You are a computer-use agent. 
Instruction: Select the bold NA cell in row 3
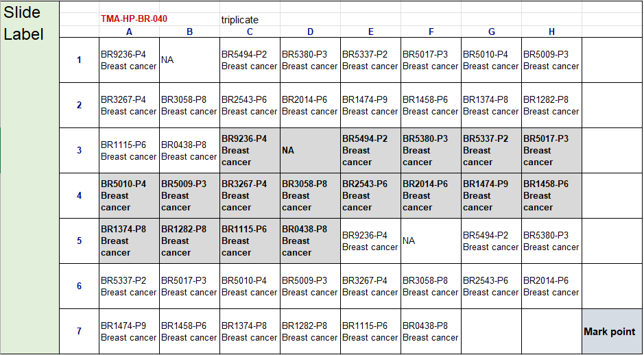tap(310, 150)
